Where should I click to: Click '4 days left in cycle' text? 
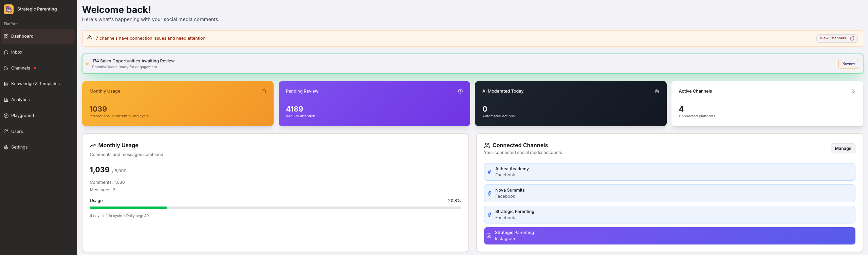click(106, 216)
